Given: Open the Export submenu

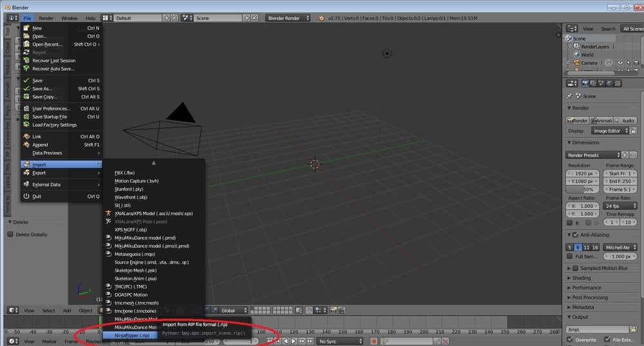Looking at the screenshot, I should (x=61, y=173).
